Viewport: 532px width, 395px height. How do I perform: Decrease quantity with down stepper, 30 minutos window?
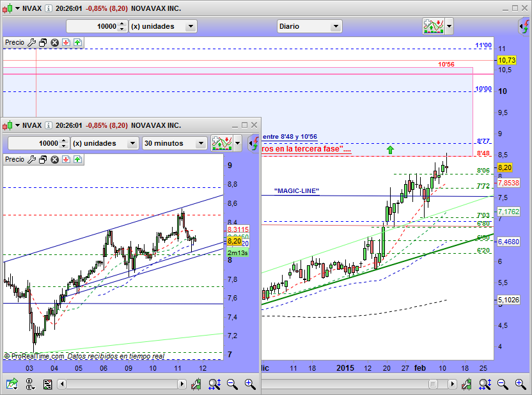point(64,146)
